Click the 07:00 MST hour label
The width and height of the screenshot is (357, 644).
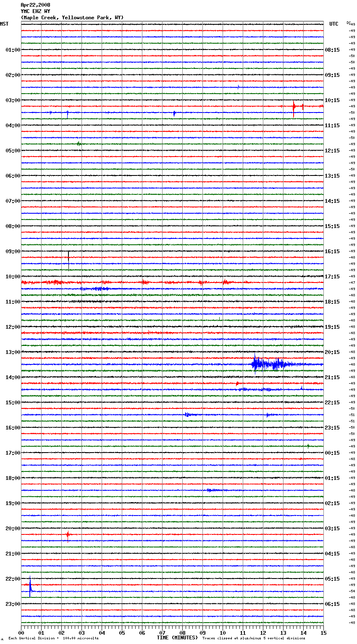pyautogui.click(x=13, y=201)
